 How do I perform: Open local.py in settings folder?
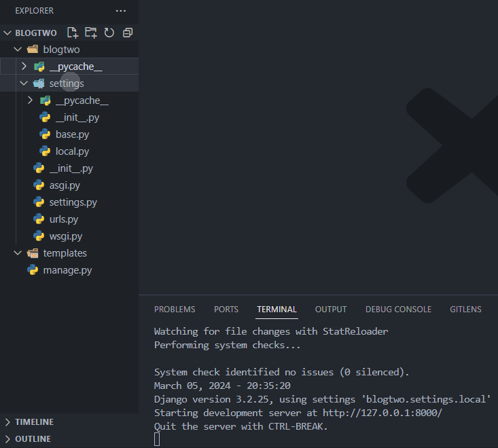[x=72, y=151]
